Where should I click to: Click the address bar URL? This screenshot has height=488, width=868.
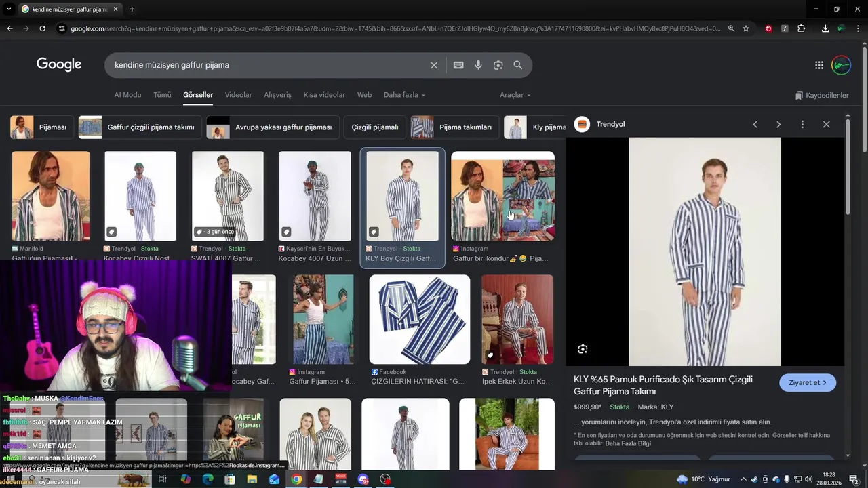(395, 28)
